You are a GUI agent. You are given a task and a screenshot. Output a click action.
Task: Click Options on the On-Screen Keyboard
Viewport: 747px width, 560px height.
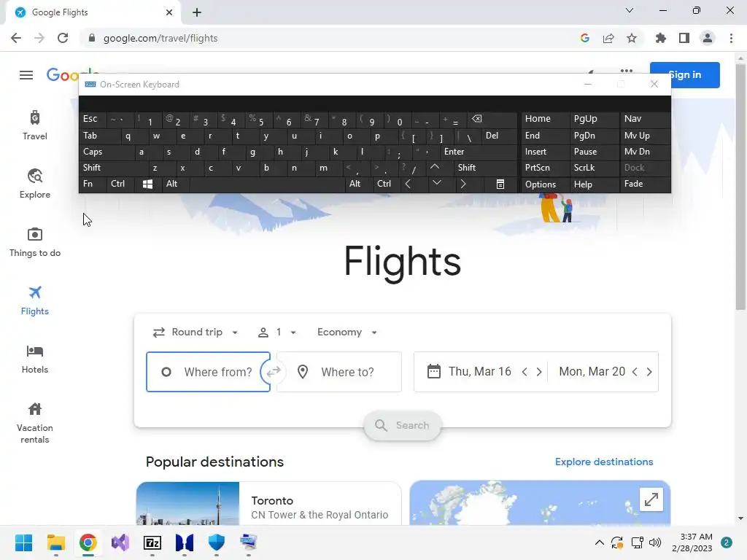pos(545,184)
